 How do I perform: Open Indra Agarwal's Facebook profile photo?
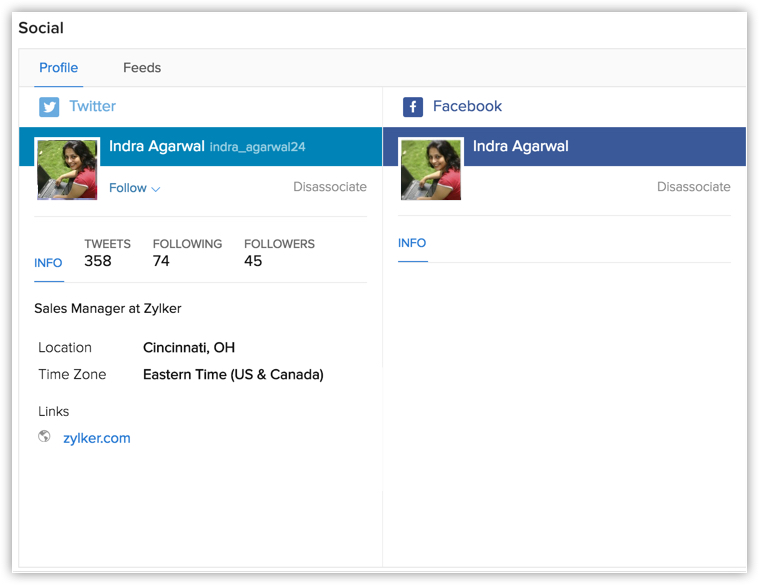(431, 169)
